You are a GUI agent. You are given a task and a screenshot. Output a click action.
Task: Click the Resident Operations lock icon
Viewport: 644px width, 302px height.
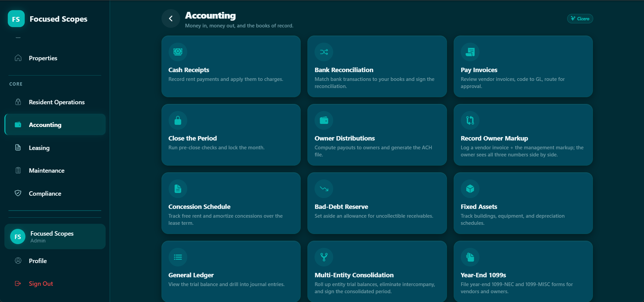click(18, 102)
